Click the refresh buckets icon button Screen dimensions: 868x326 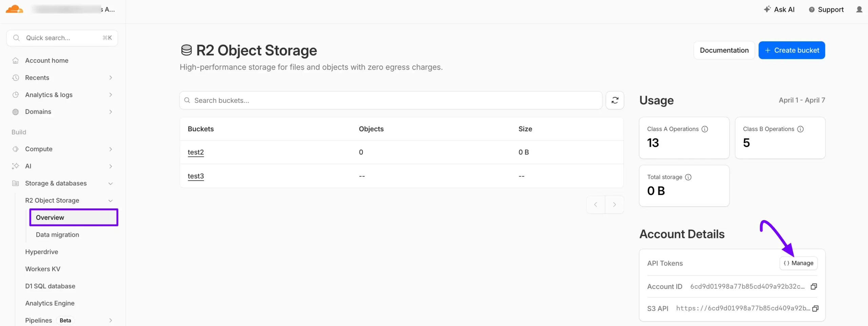[615, 100]
